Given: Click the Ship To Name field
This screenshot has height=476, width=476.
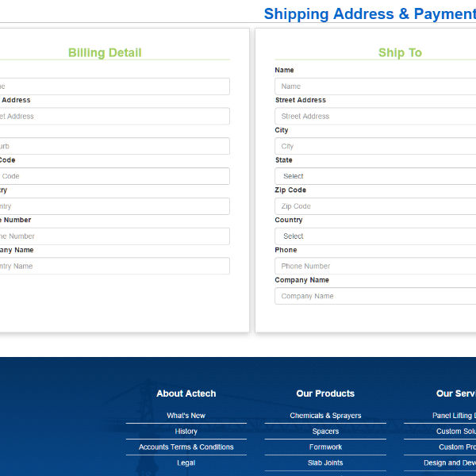Looking at the screenshot, I should tap(374, 86).
